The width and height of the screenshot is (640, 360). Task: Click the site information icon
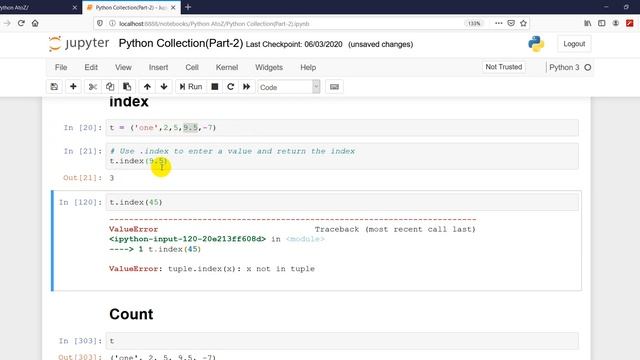112,23
